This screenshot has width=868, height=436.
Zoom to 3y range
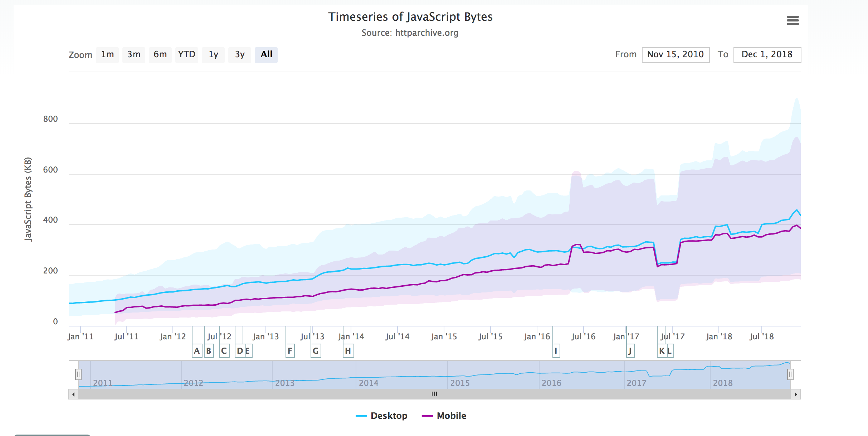[240, 55]
